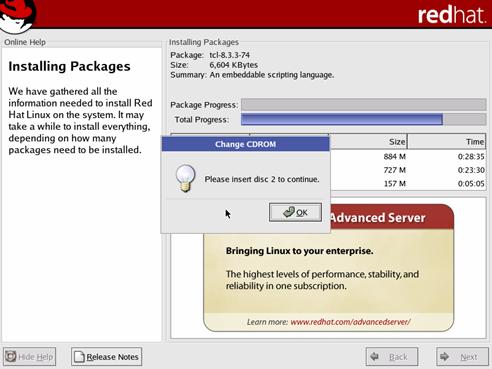Open the Release Notes
The width and height of the screenshot is (492, 369).
pyautogui.click(x=106, y=357)
